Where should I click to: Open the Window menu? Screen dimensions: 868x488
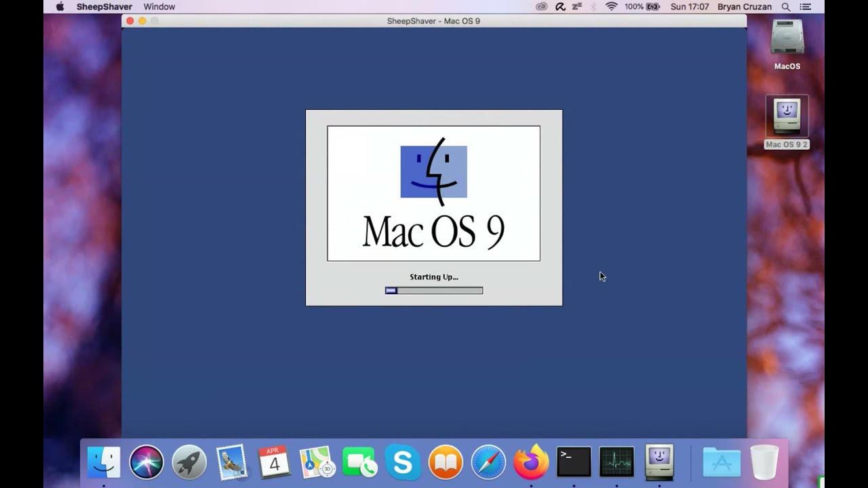point(159,7)
